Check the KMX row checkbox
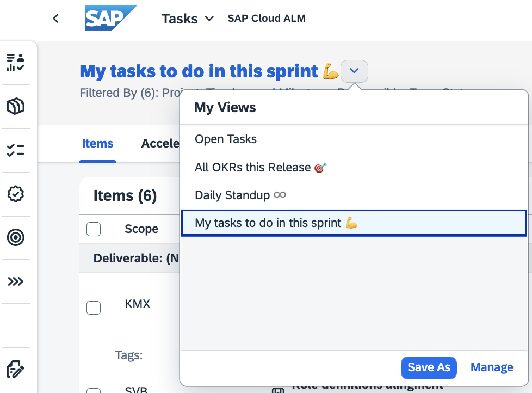 point(94,308)
